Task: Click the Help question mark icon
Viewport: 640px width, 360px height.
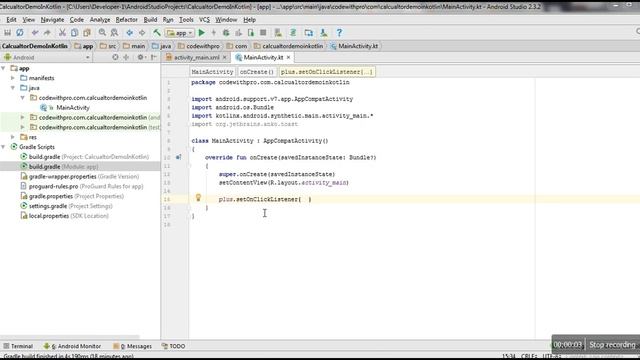Action: pos(339,33)
